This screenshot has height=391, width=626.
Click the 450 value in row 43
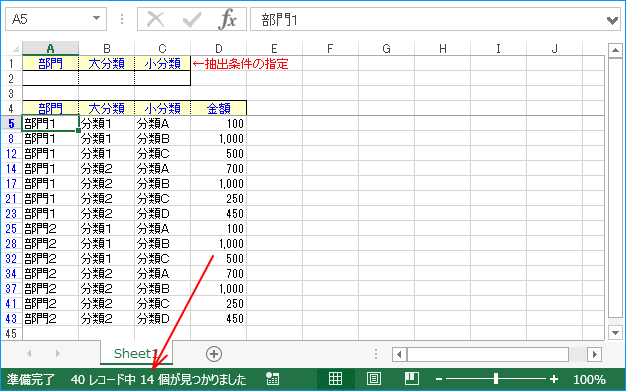[x=218, y=319]
